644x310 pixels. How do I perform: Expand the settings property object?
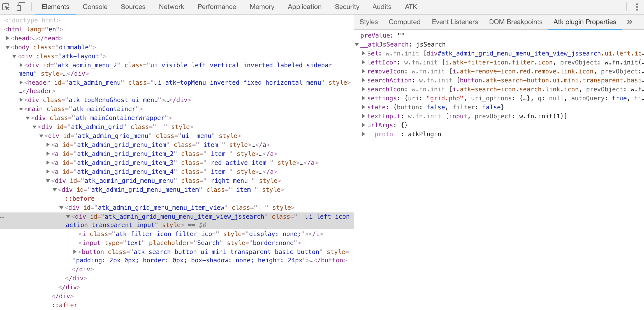(x=363, y=98)
